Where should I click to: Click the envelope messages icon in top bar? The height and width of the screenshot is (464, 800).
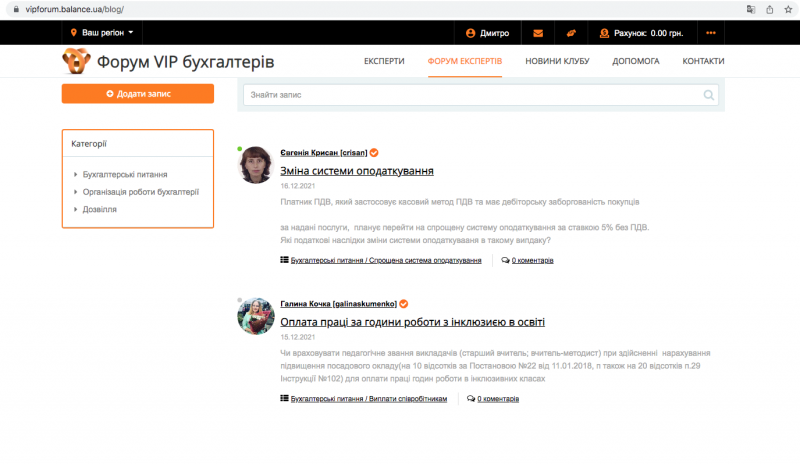tap(538, 33)
